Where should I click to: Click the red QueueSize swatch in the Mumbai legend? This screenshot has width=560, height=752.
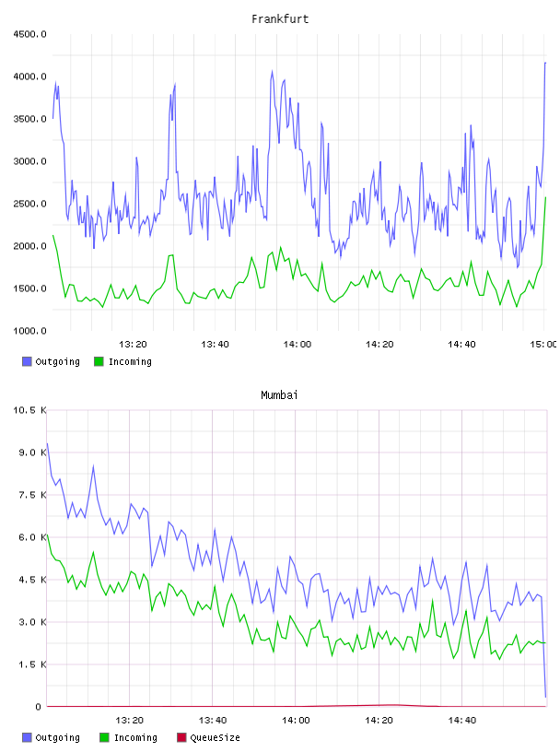(181, 737)
